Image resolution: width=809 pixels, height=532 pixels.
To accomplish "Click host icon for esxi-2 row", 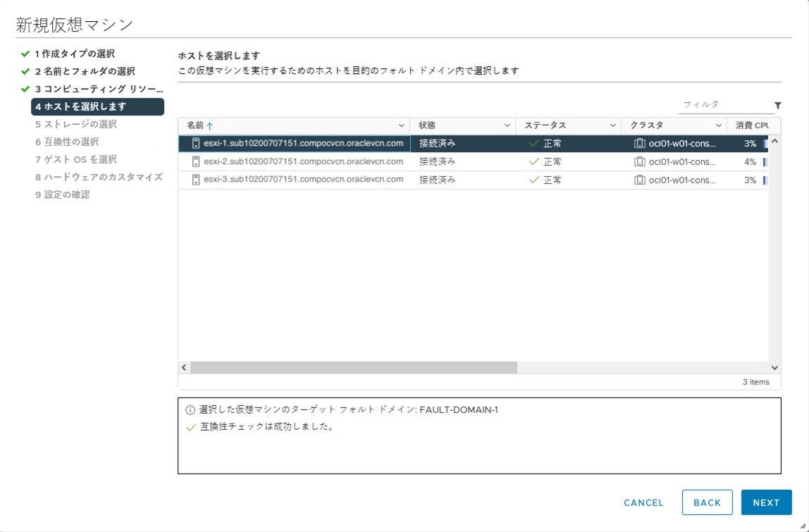I will (195, 161).
